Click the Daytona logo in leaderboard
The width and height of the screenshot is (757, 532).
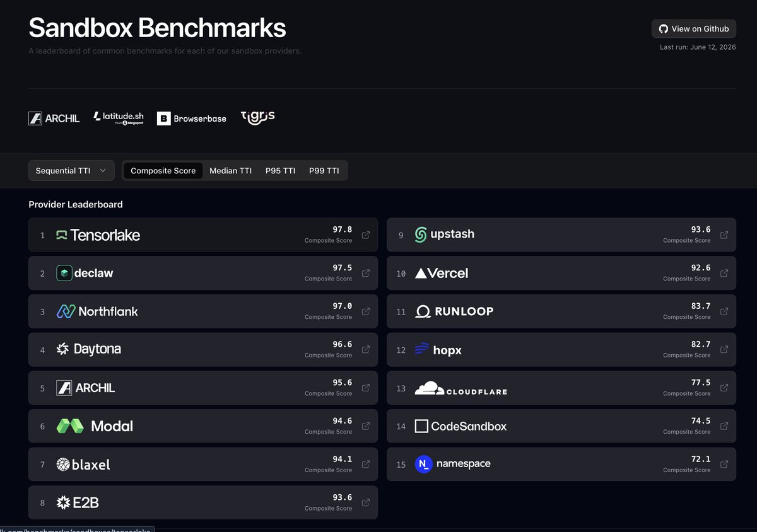pyautogui.click(x=88, y=349)
